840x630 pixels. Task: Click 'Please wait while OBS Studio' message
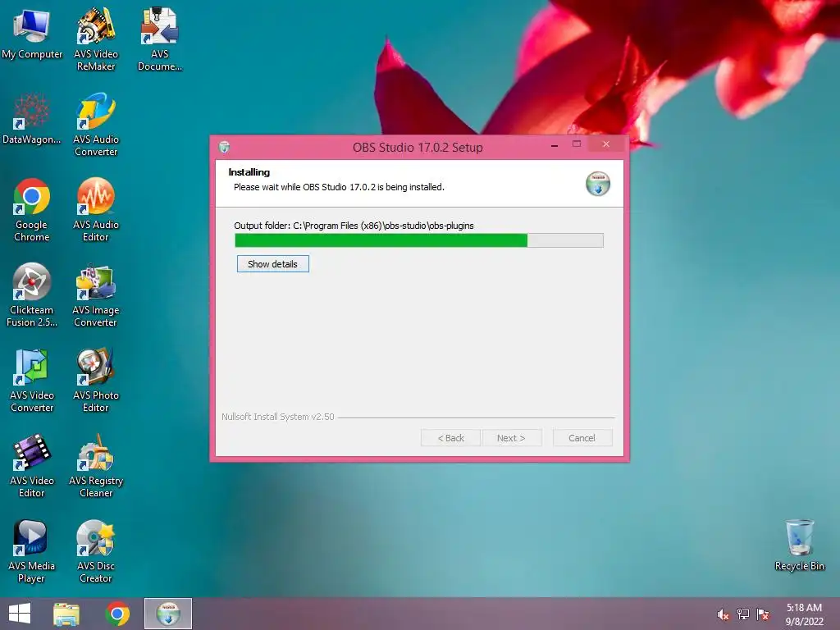(x=339, y=187)
